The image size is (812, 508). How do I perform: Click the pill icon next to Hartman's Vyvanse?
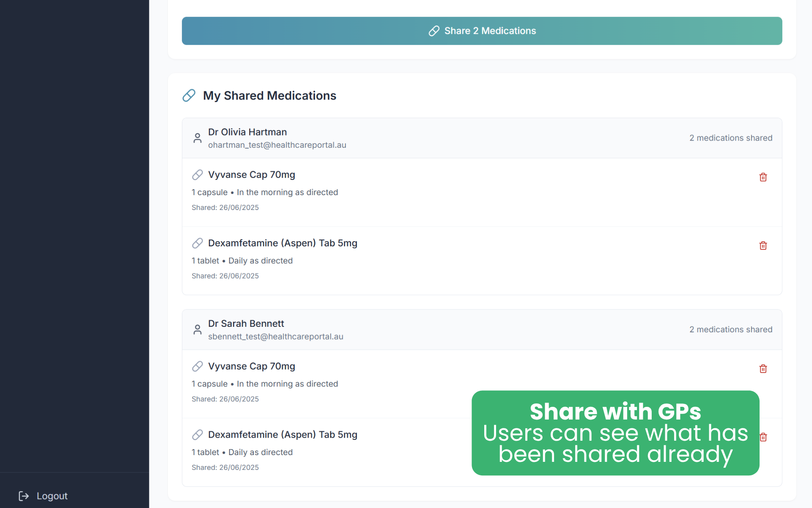pyautogui.click(x=198, y=175)
